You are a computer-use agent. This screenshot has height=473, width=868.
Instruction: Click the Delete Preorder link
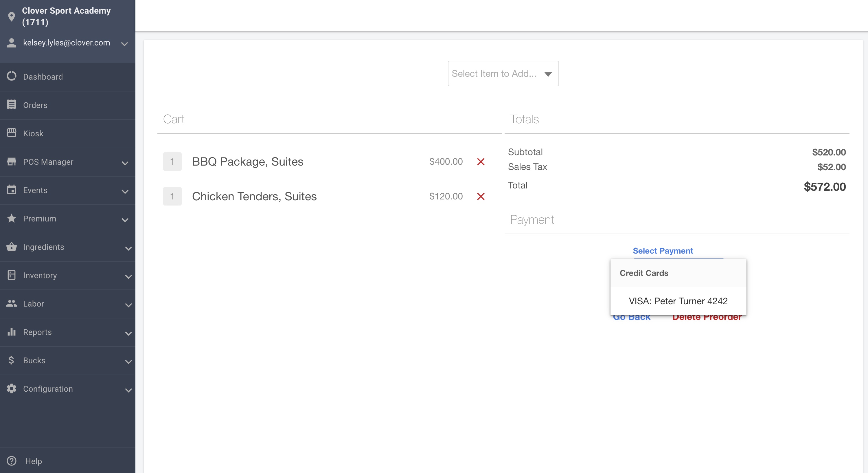tap(707, 318)
